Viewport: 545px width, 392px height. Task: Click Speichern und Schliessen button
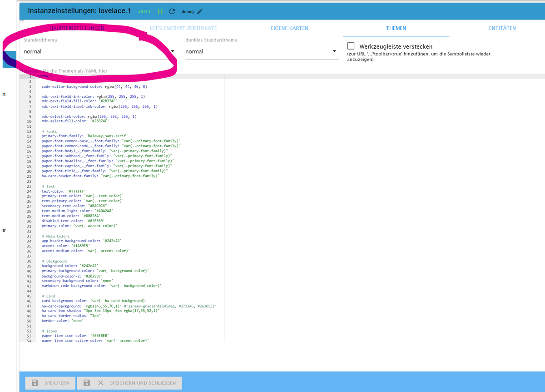[x=129, y=383]
